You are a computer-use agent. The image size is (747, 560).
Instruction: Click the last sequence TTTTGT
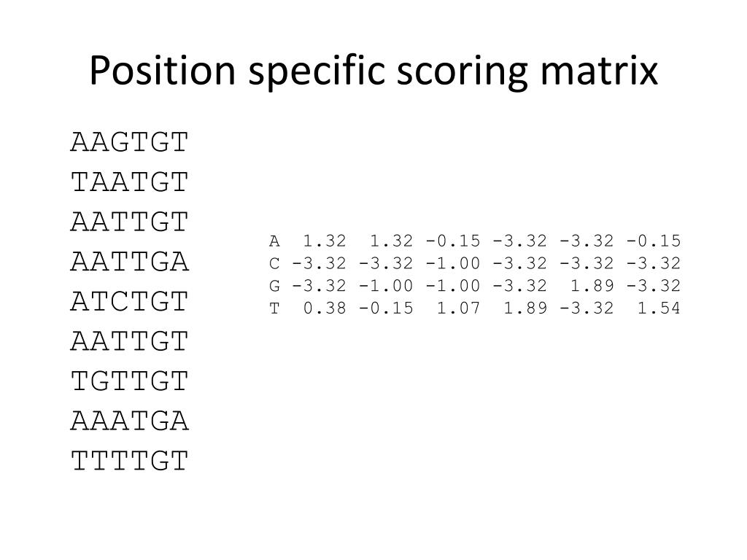point(130,461)
